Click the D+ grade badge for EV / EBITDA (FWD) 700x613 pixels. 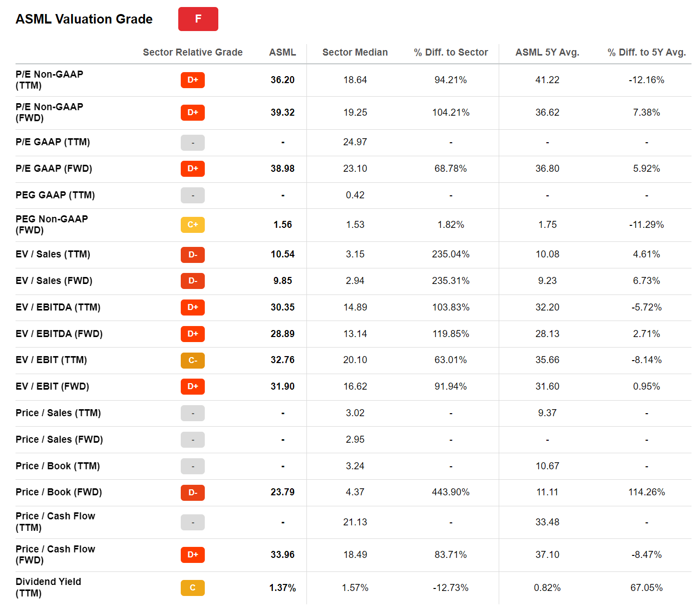(193, 334)
